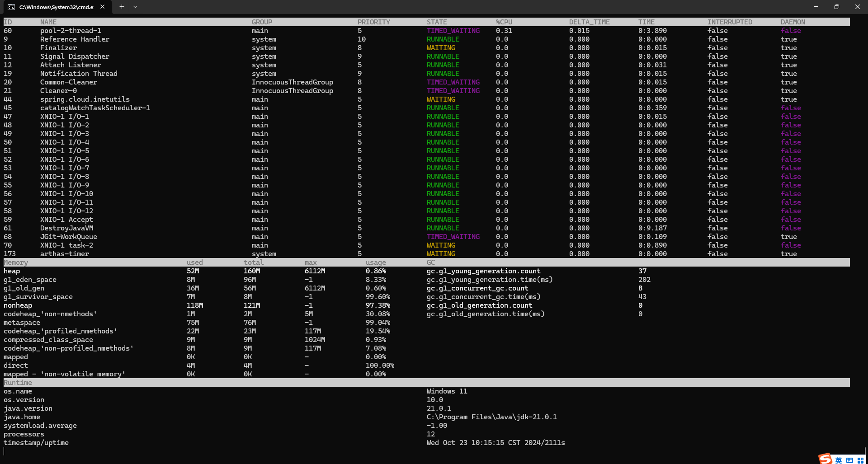The image size is (868, 464).
Task: Click the catalogWatchTaskScheduler-1 thread row
Action: point(95,108)
